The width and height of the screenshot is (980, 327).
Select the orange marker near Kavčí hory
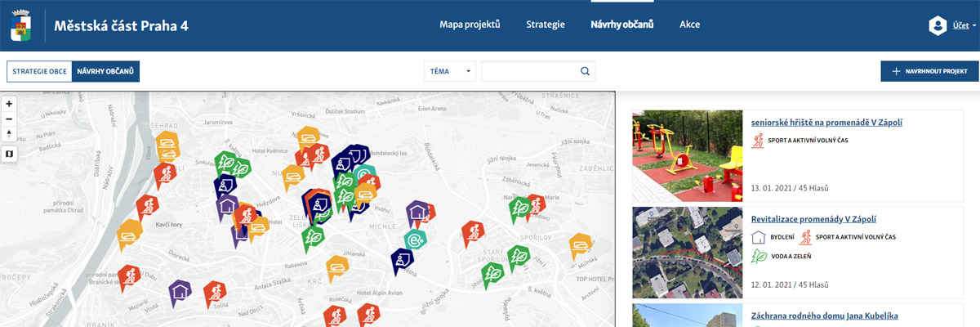point(147,204)
